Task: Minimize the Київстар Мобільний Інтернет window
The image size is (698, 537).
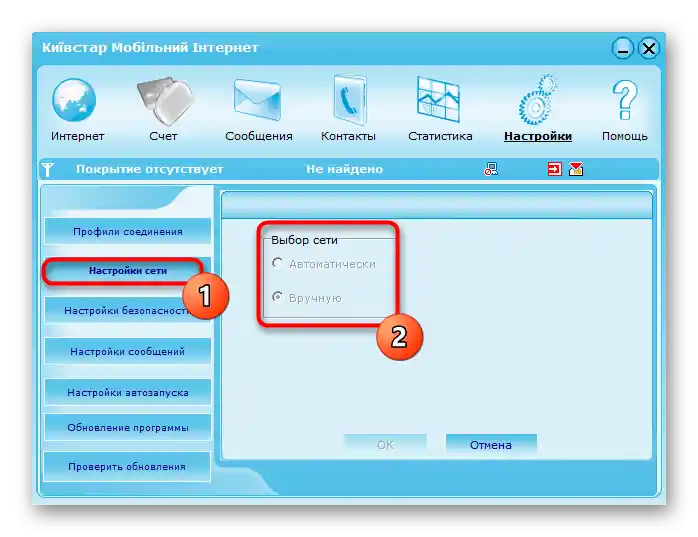Action: click(623, 48)
